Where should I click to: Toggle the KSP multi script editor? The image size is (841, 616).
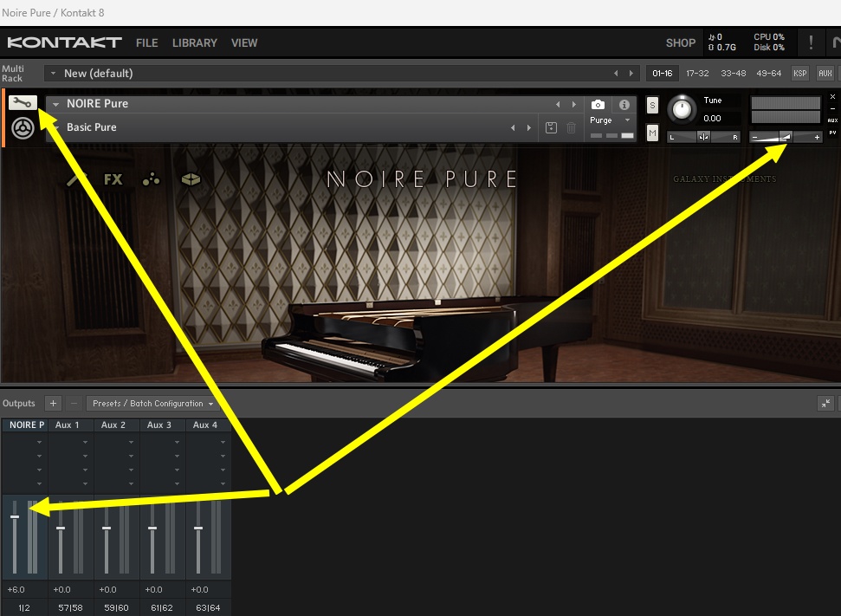click(x=799, y=73)
